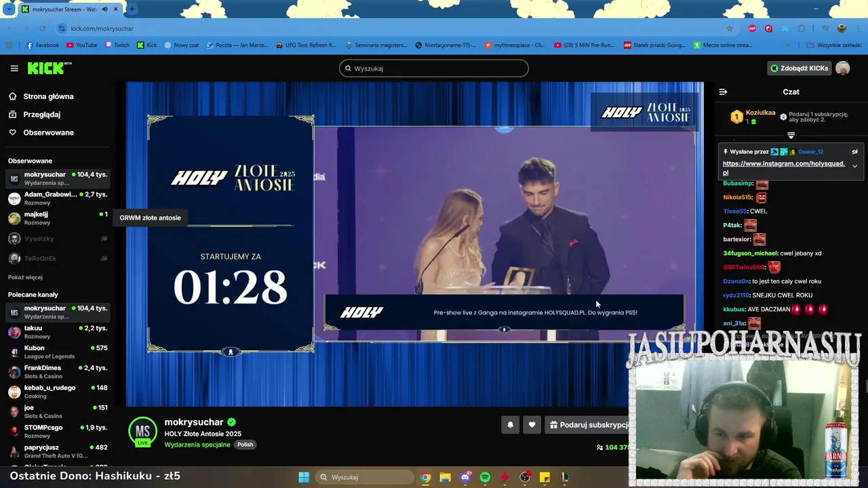Open recommended channel joe

tap(58, 411)
